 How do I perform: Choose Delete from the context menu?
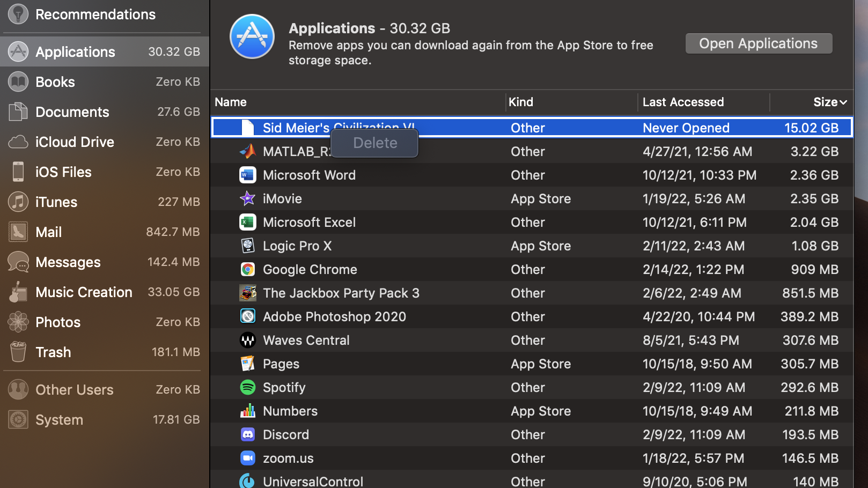(x=375, y=143)
